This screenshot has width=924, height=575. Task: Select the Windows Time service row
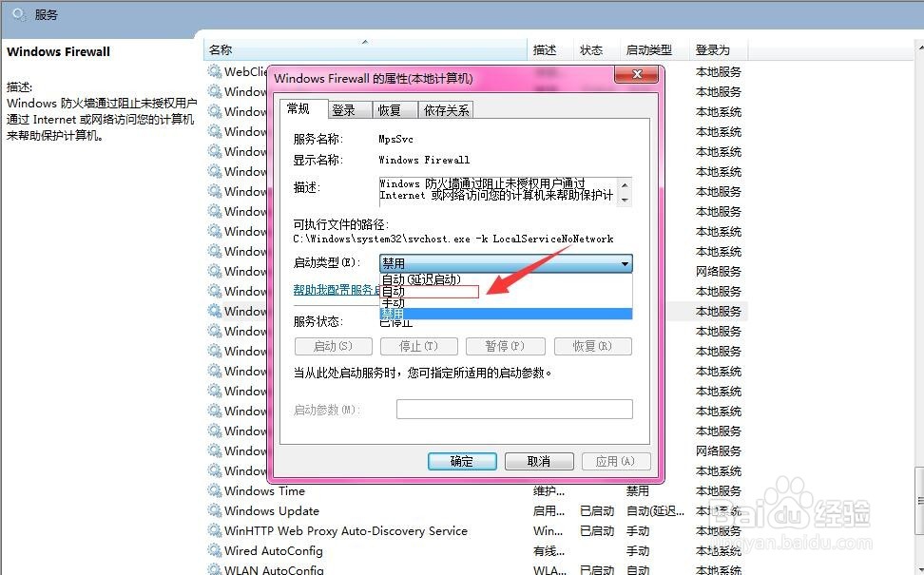tap(476, 490)
